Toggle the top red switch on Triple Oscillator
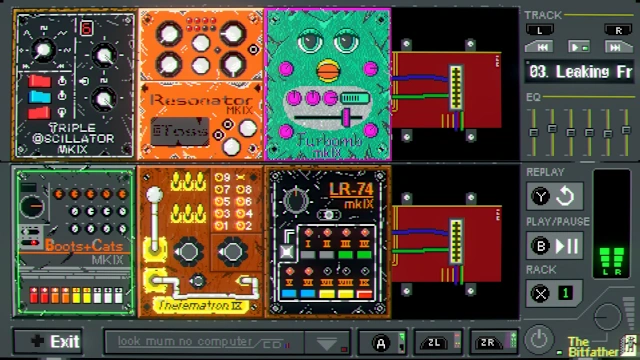Viewport: 640px width, 360px height. pos(40,81)
